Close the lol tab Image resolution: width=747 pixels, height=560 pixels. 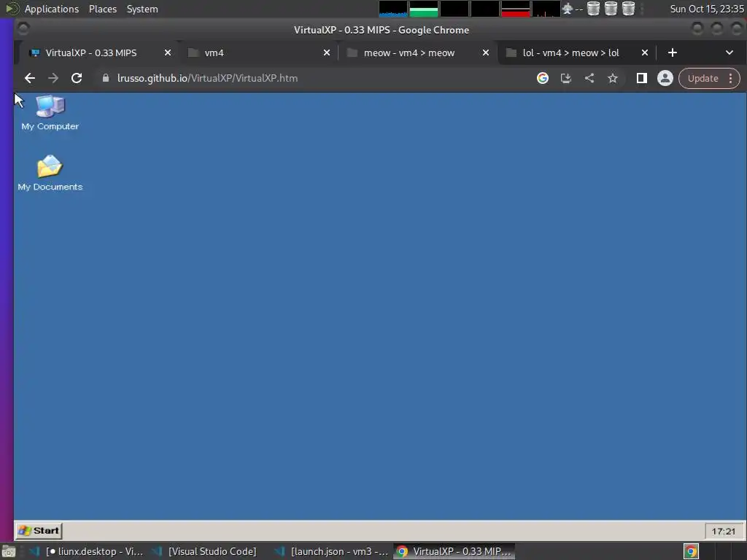coord(645,52)
